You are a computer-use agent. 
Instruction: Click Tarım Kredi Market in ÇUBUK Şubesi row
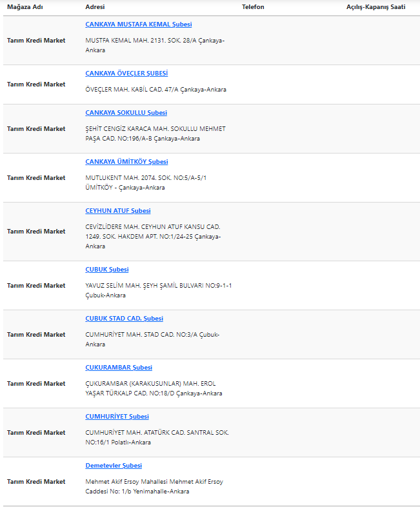click(36, 286)
